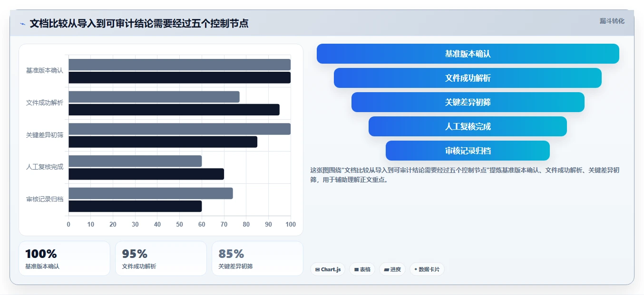This screenshot has width=644, height=295.
Task: Click the gray bar for 关键差异初筛
Action: (179, 129)
